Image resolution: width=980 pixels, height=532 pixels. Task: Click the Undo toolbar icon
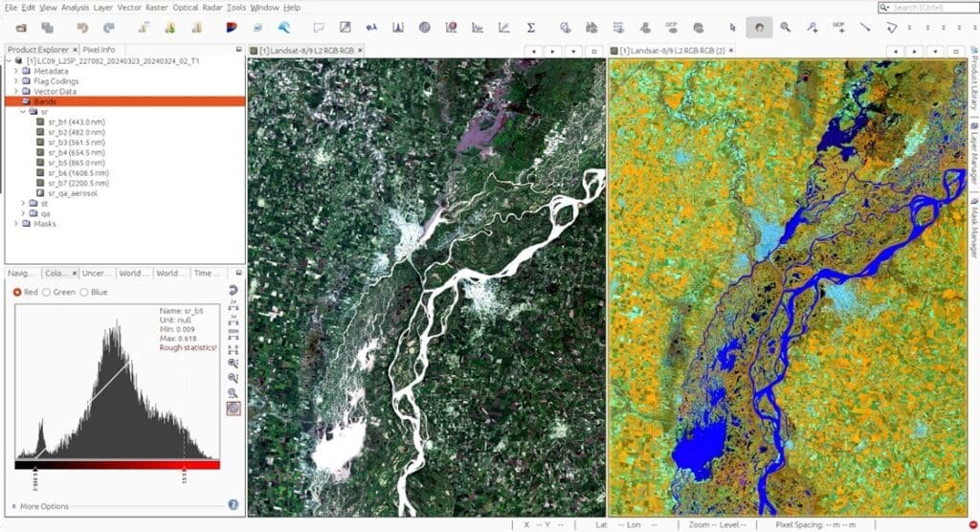click(x=82, y=28)
